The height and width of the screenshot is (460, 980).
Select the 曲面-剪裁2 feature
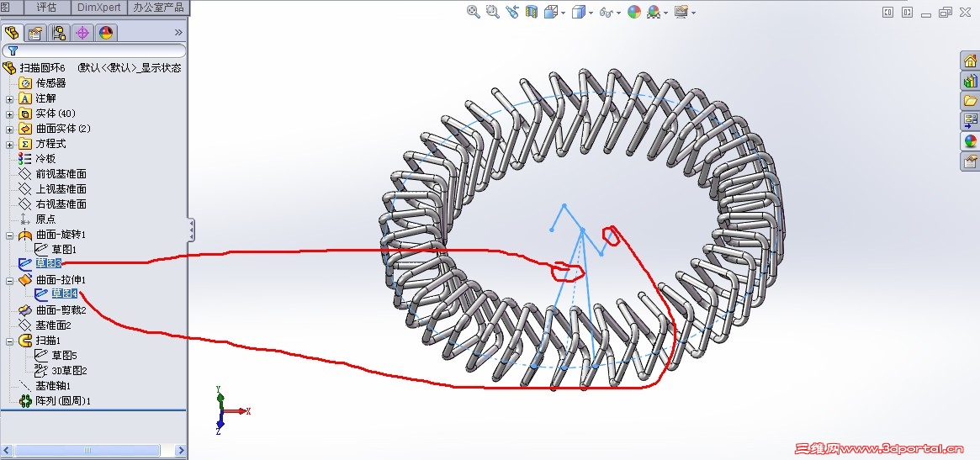[x=61, y=310]
